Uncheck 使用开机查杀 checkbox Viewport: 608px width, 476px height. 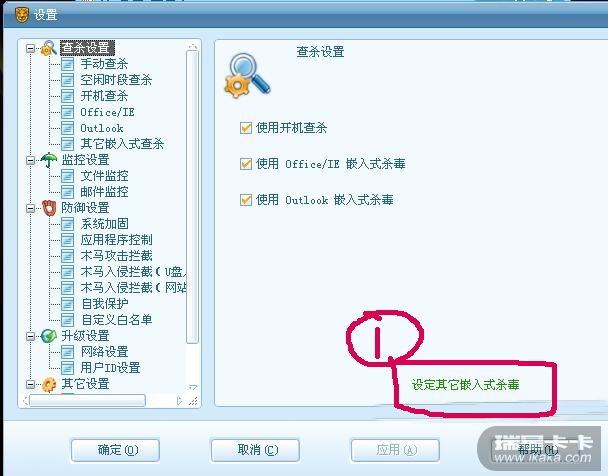click(246, 128)
